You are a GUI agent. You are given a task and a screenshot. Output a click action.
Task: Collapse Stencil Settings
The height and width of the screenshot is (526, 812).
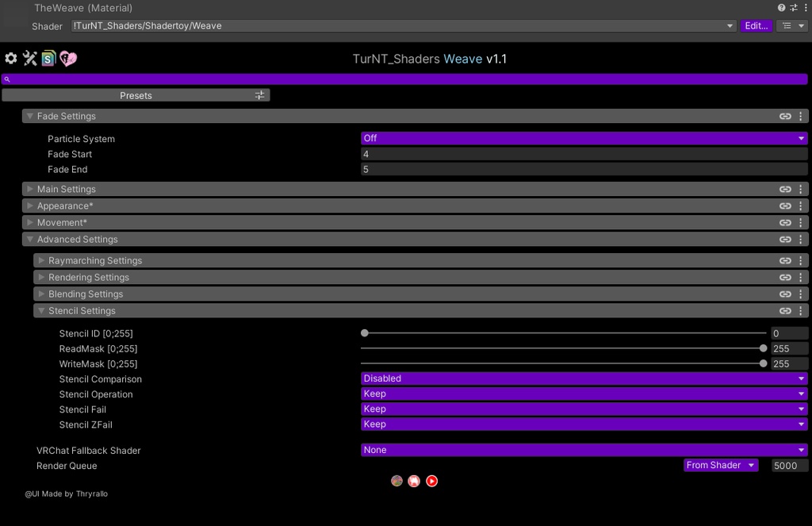[x=41, y=311]
